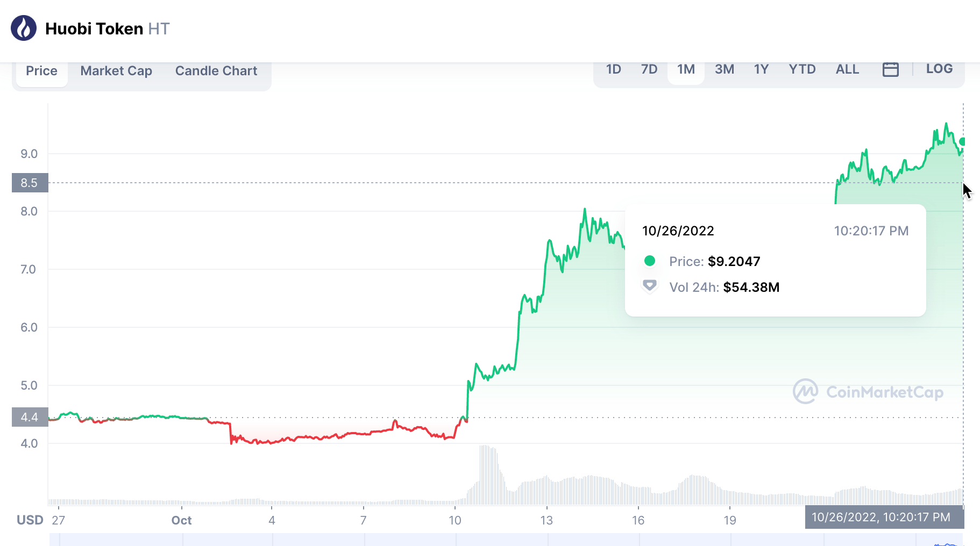The height and width of the screenshot is (546, 980).
Task: Open the calendar date range picker
Action: click(x=890, y=69)
